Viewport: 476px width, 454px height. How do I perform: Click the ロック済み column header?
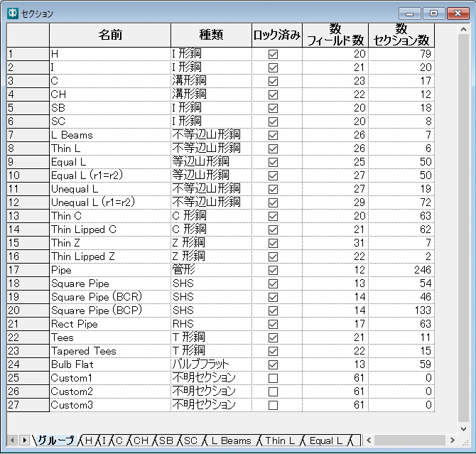[277, 36]
